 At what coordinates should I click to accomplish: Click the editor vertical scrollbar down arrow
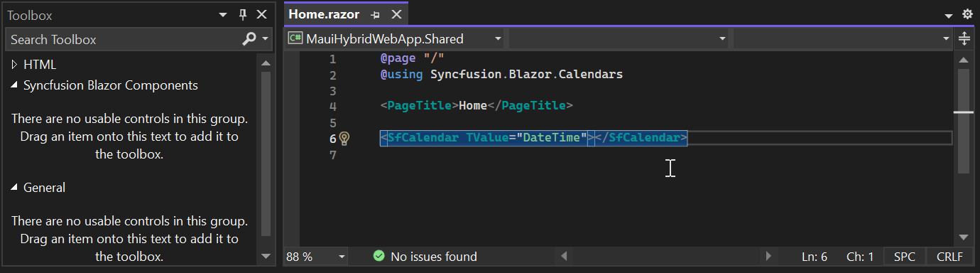pos(964,237)
